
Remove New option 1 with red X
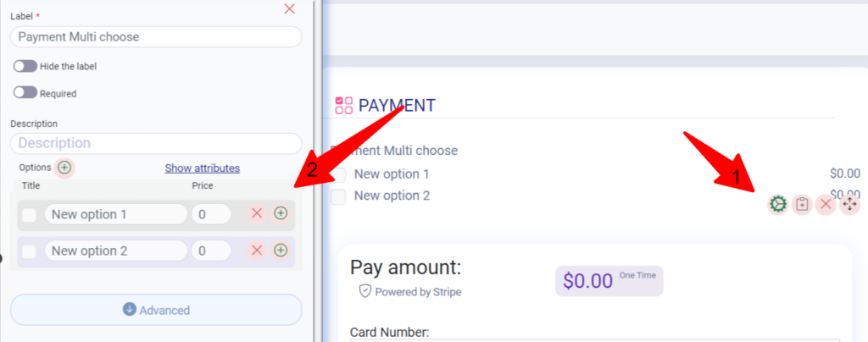[257, 214]
